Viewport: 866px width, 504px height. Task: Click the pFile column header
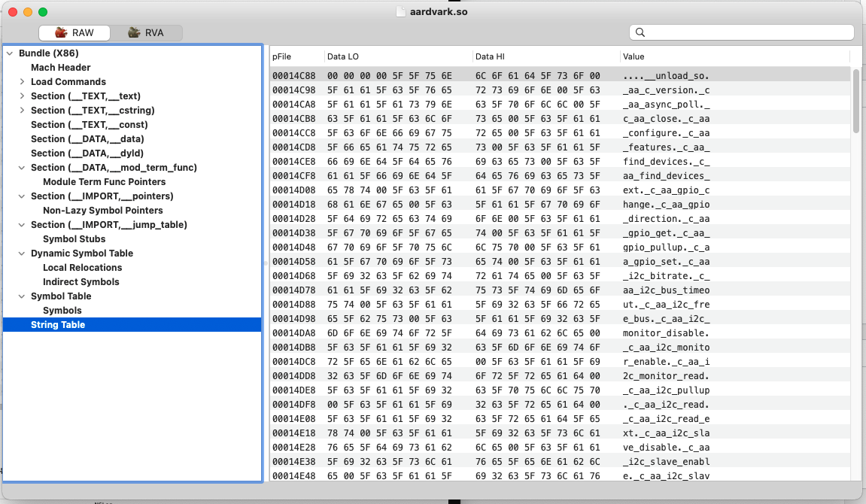296,56
